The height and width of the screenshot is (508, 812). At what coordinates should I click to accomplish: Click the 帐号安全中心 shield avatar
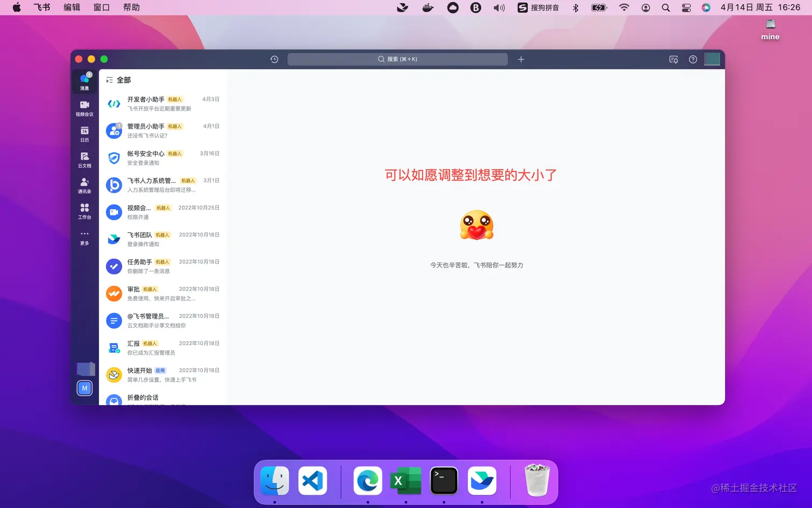114,158
